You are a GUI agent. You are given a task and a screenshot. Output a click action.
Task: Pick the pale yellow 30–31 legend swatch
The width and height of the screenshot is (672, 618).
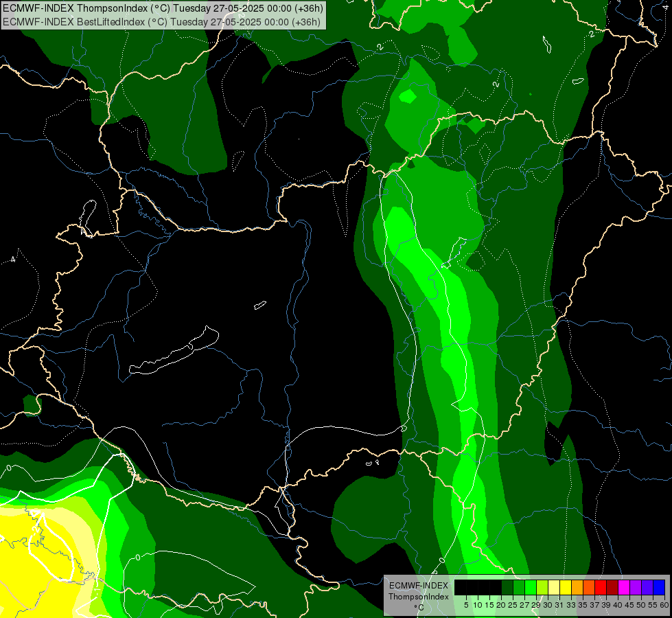pos(554,587)
